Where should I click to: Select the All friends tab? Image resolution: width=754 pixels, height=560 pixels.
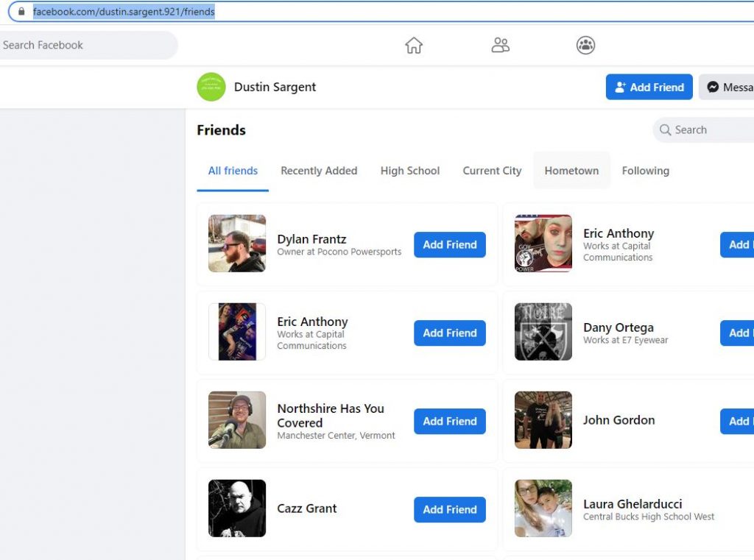(233, 171)
